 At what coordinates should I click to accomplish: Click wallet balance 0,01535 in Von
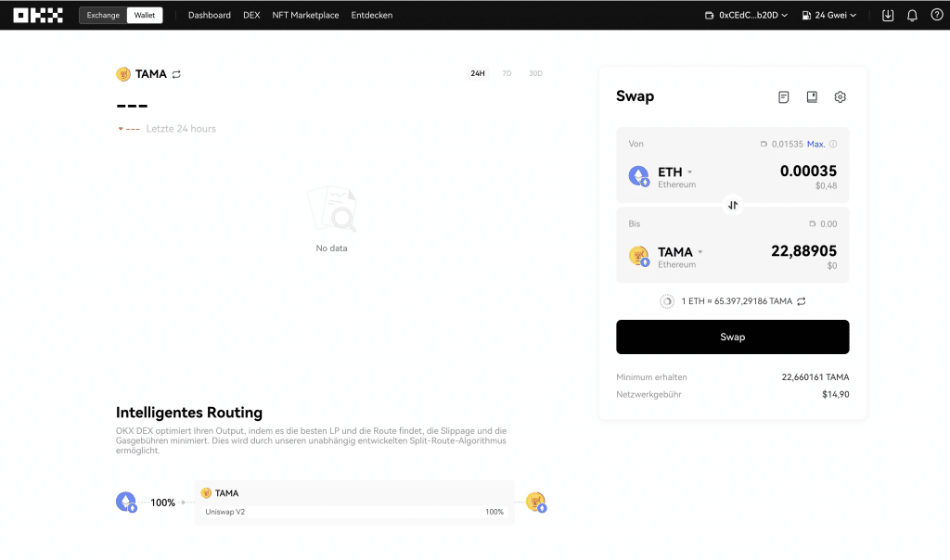787,144
